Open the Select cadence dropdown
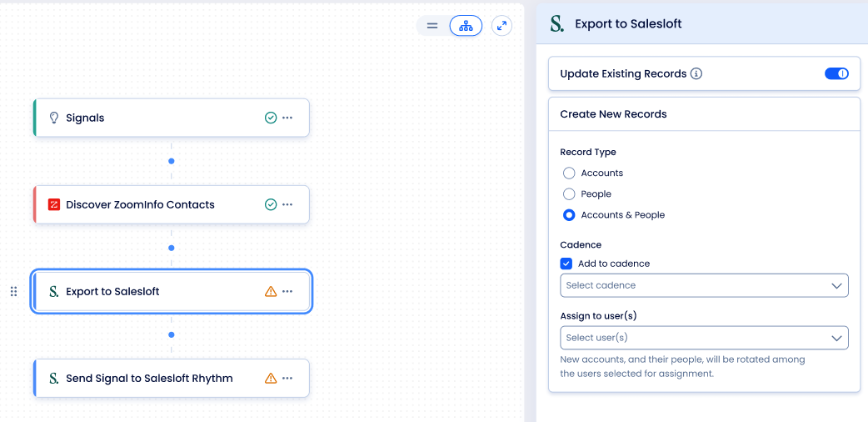Image resolution: width=868 pixels, height=422 pixels. click(704, 285)
